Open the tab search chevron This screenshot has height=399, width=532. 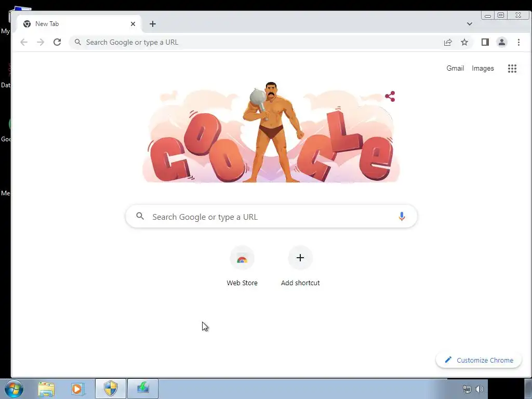[x=470, y=24]
